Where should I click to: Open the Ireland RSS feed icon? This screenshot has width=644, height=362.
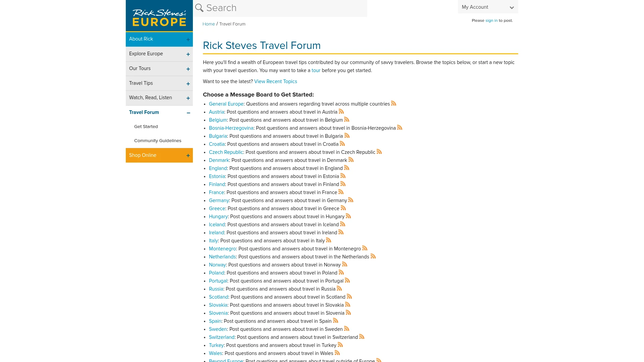[x=341, y=232]
